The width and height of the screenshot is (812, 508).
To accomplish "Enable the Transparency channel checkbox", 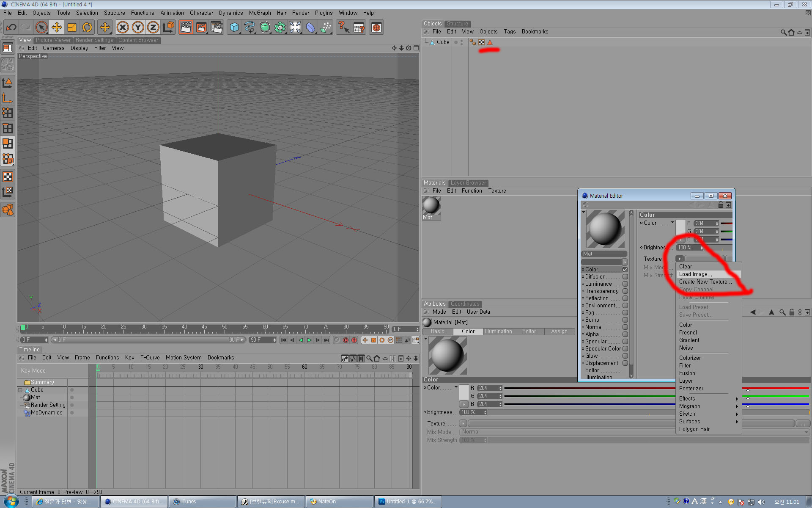I will (625, 291).
